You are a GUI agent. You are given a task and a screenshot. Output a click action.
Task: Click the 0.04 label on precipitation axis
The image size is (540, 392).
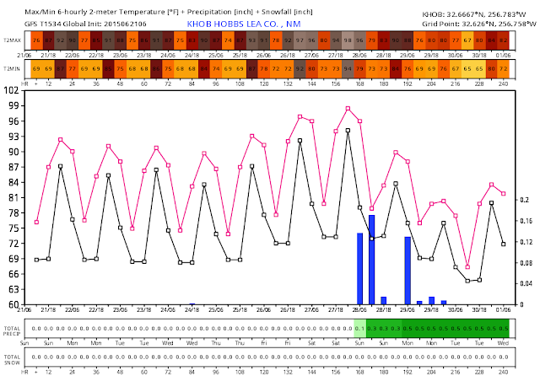pyautogui.click(x=526, y=283)
